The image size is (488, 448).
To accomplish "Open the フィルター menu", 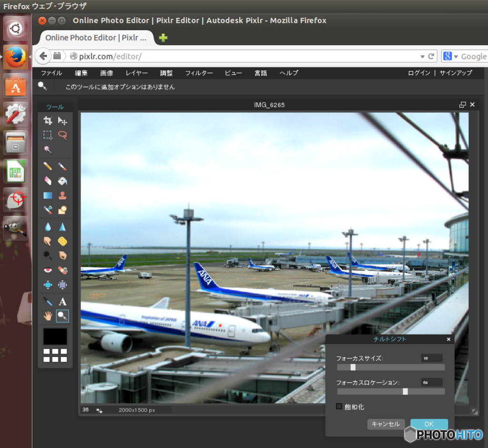I will point(199,73).
